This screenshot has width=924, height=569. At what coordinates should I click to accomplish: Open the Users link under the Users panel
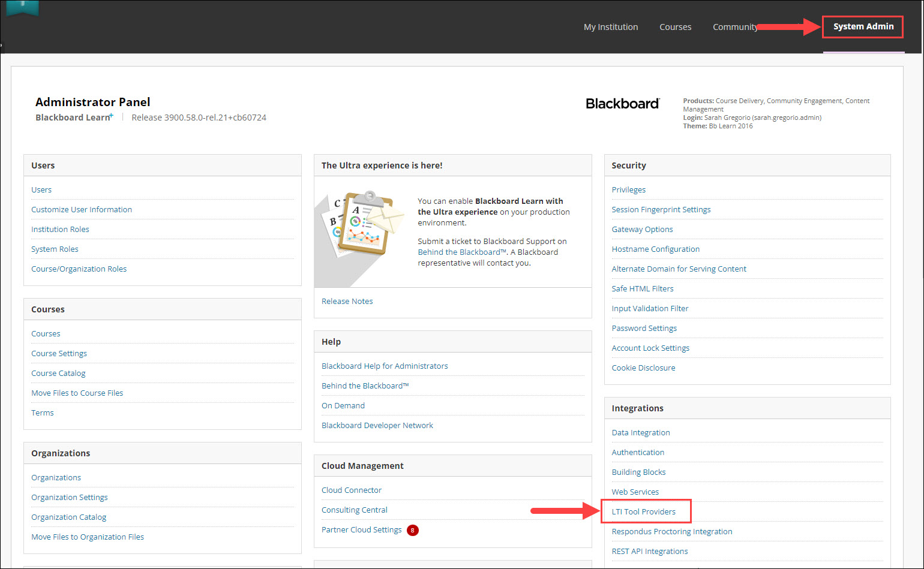[x=41, y=189]
